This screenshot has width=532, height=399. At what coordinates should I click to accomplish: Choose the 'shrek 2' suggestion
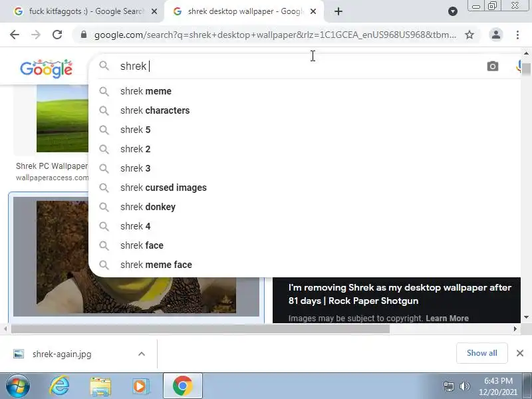coord(305,149)
